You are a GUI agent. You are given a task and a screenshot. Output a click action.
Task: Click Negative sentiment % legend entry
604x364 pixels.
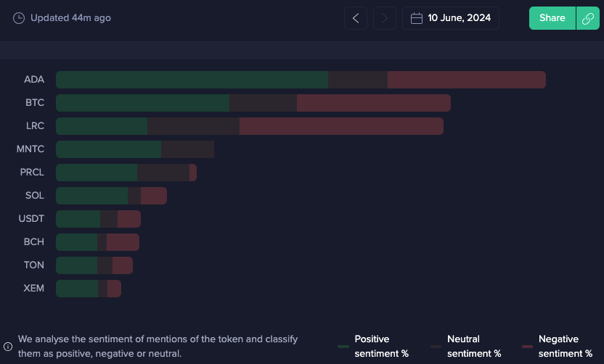[x=557, y=347]
